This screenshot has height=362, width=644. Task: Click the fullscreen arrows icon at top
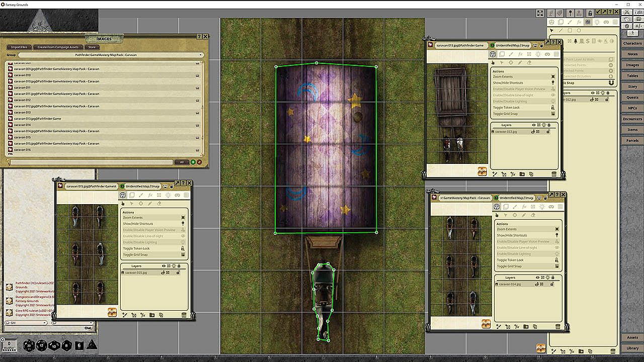coord(540,14)
